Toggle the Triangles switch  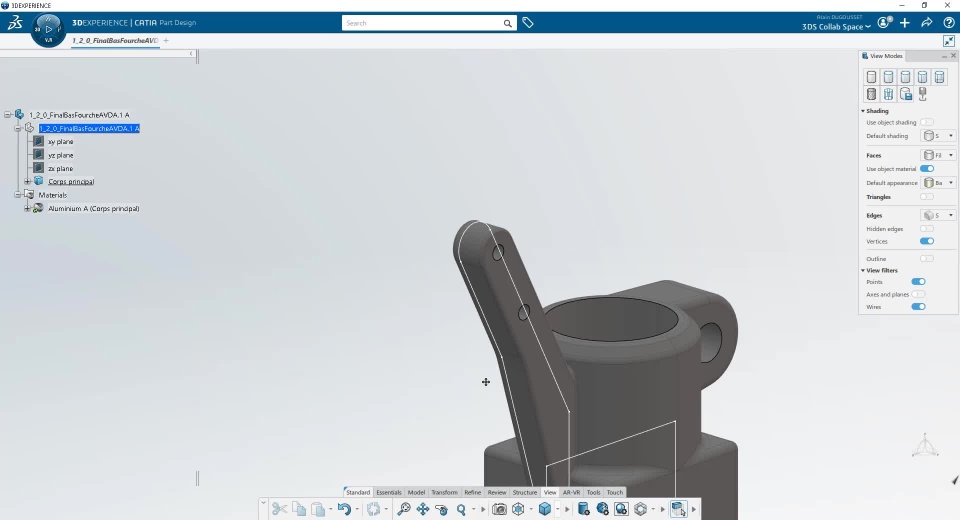[927, 197]
